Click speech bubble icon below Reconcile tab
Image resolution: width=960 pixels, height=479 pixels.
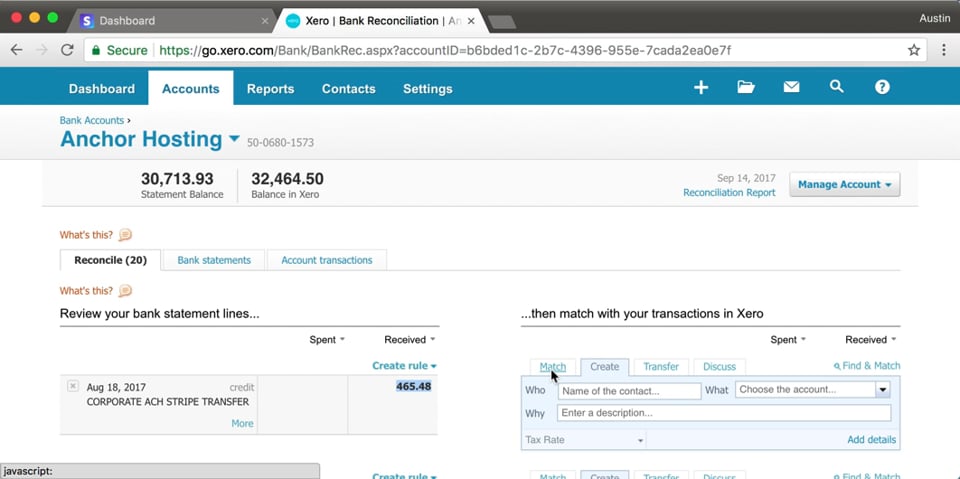coord(125,290)
